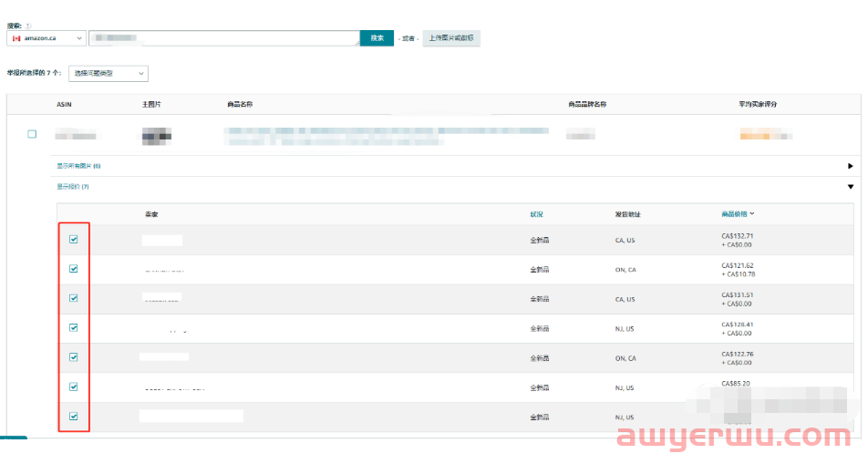Screen dimensions: 868x464
Task: Click the 上传图片或徽标 upload button
Action: coord(451,38)
